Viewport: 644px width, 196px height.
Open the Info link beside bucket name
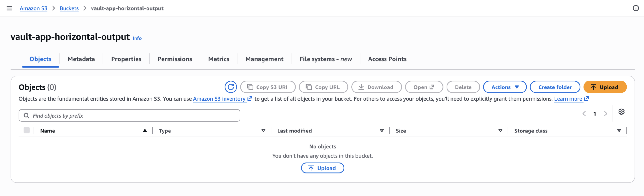pos(137,38)
